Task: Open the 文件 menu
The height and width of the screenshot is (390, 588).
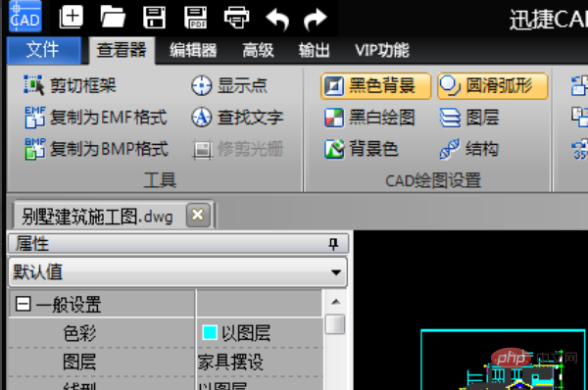Action: click(x=44, y=50)
